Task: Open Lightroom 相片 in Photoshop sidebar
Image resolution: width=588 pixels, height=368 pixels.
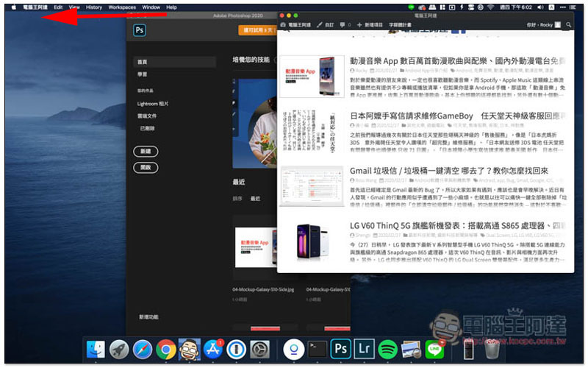Action: click(x=153, y=104)
